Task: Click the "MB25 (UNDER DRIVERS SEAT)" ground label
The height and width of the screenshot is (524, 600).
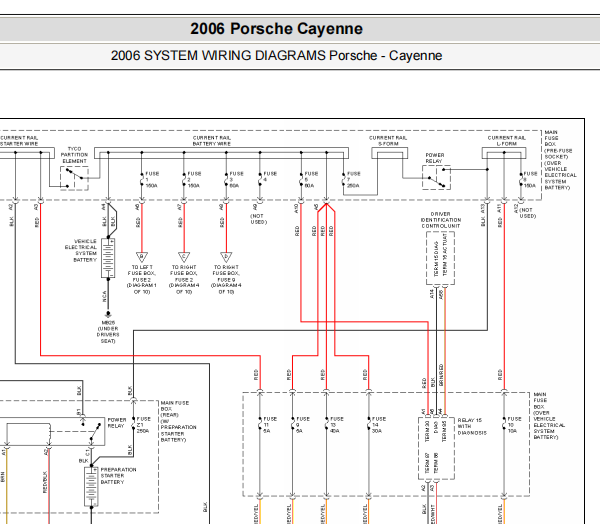Action: 108,332
